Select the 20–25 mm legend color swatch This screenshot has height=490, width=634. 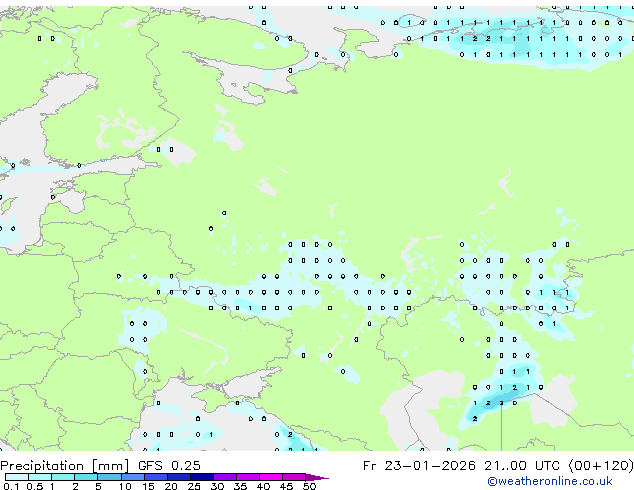pos(179,477)
